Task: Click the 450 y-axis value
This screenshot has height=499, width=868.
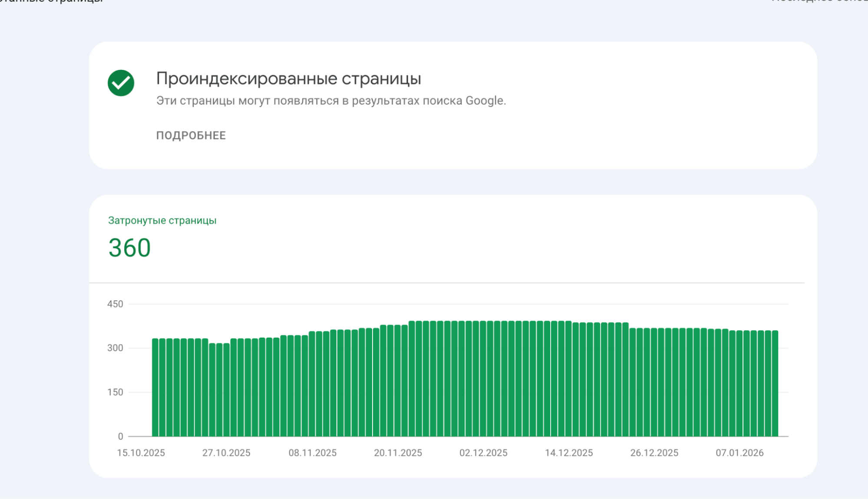Action: pyautogui.click(x=115, y=304)
